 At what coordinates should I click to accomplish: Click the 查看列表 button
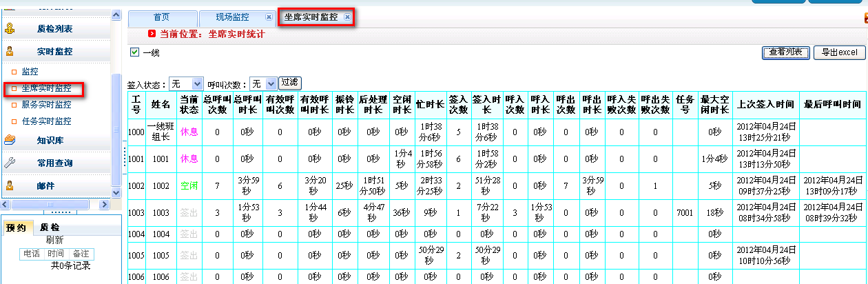click(x=786, y=52)
